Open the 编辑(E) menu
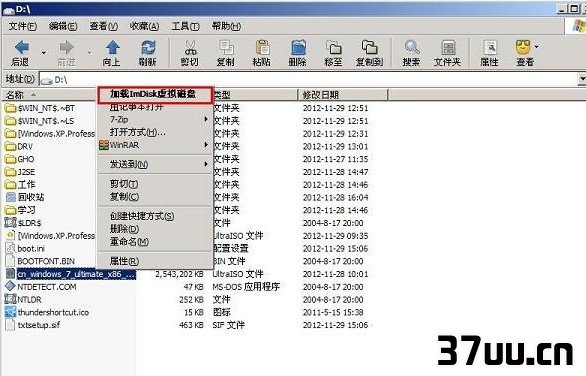586x376 pixels. 63,26
